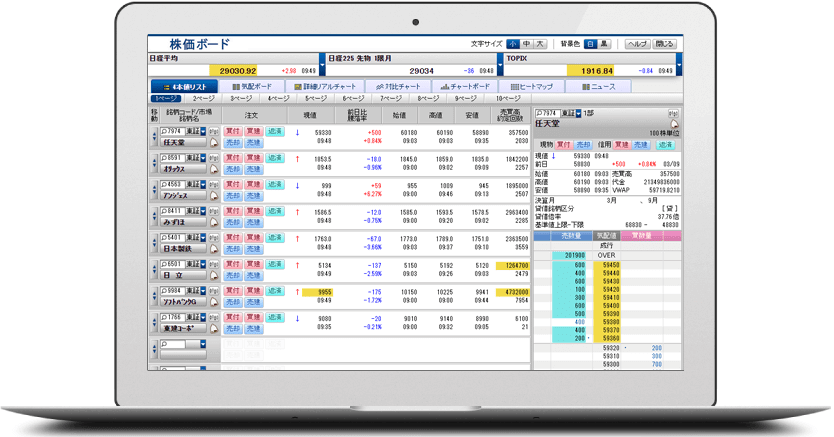Go to 2ページ page tab
The height and width of the screenshot is (437, 834).
pos(204,99)
